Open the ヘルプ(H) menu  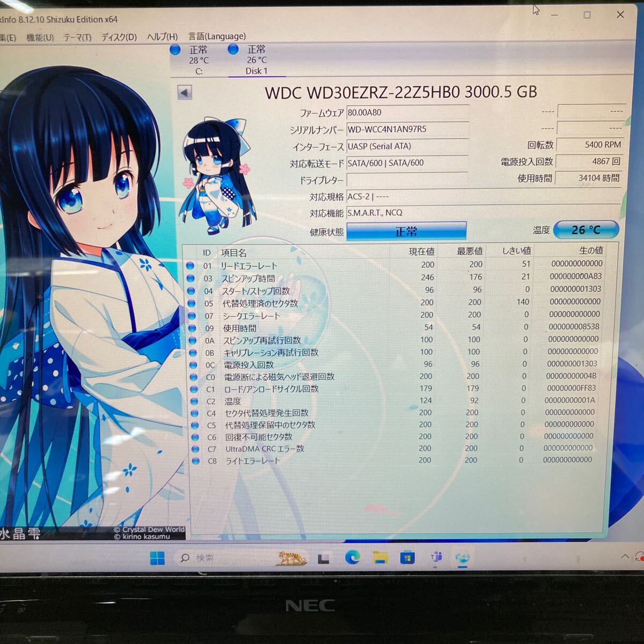162,36
